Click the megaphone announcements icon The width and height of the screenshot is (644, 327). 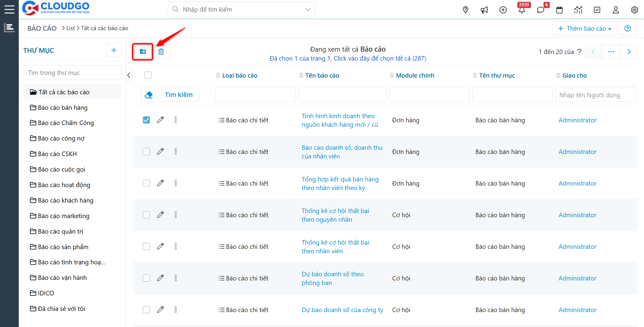click(x=484, y=10)
